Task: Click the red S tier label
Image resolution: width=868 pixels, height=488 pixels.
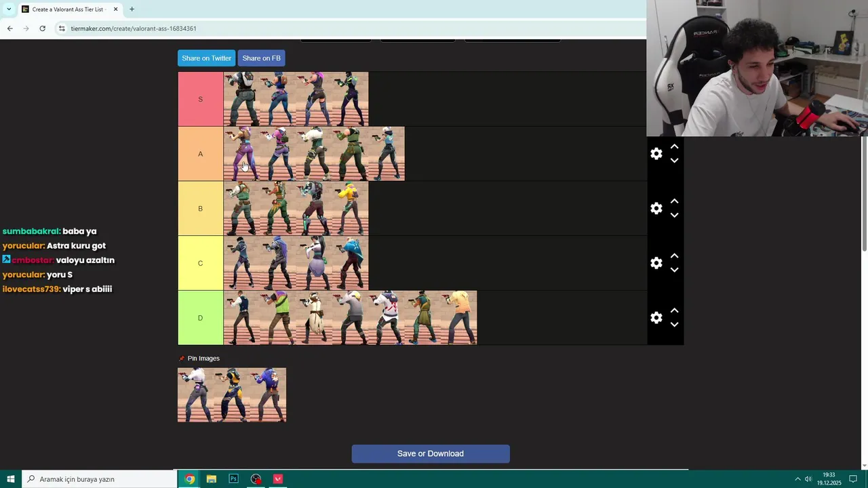Action: (200, 99)
